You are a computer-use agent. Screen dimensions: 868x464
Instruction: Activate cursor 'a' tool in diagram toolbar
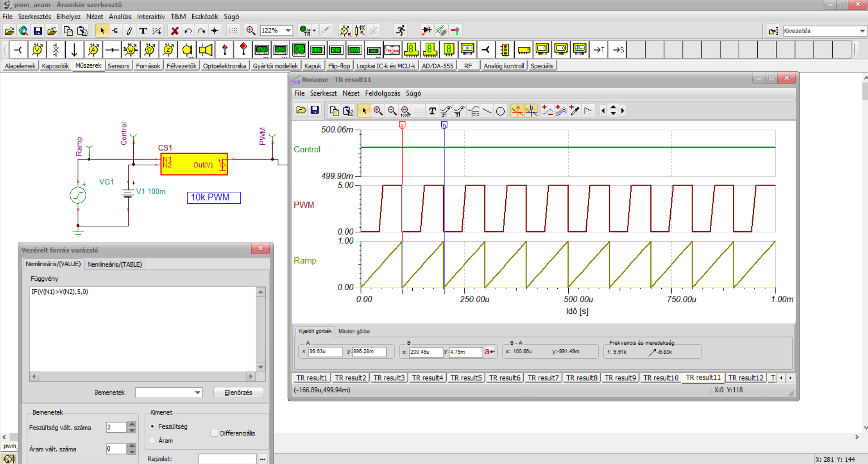(517, 111)
